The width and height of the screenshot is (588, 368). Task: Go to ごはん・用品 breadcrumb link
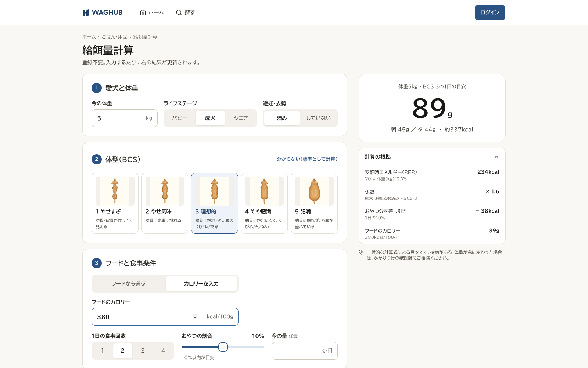pyautogui.click(x=115, y=37)
